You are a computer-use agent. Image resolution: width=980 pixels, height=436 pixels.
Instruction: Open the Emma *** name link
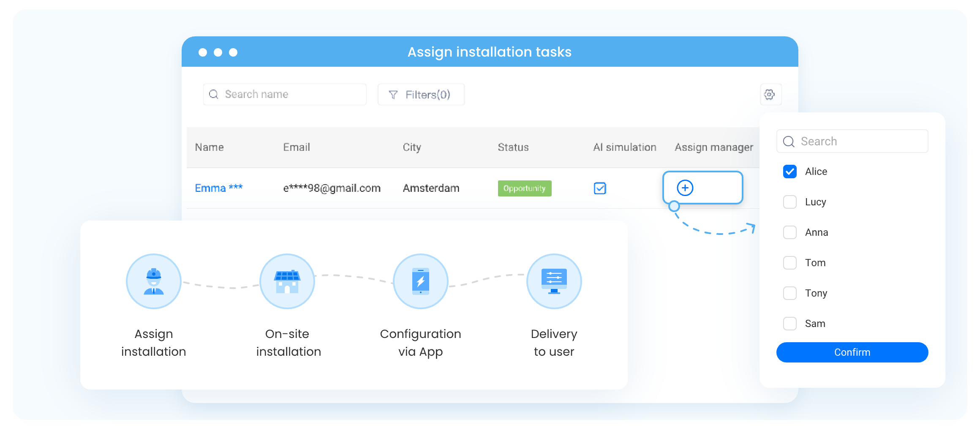pos(218,188)
